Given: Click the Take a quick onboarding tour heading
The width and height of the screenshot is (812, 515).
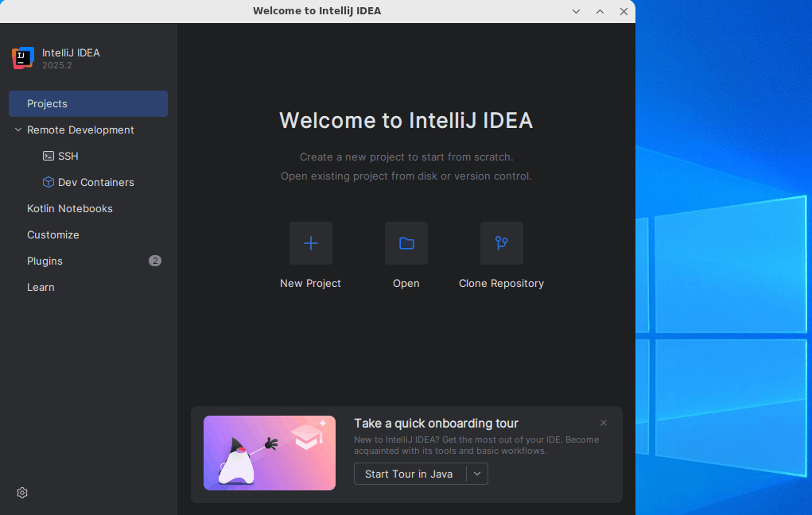Looking at the screenshot, I should pyautogui.click(x=436, y=424).
